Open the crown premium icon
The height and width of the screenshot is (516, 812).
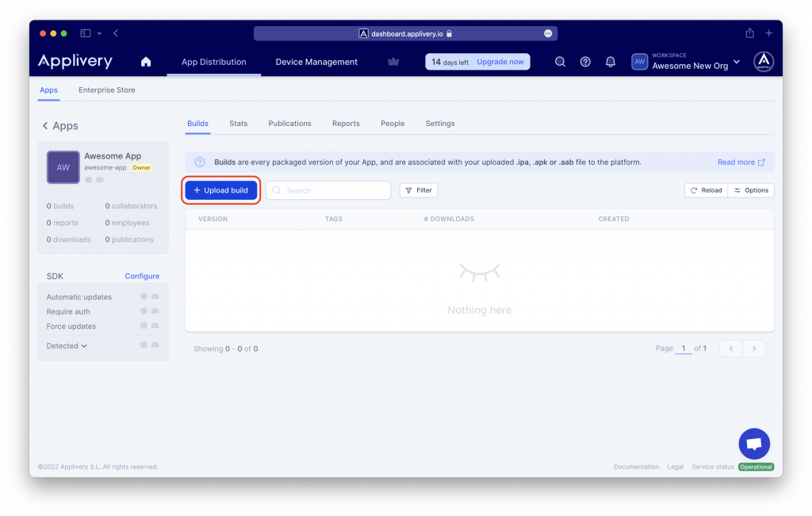[393, 62]
